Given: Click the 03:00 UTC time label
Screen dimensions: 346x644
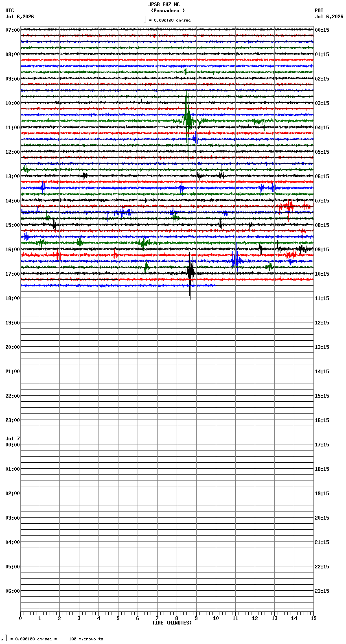Looking at the screenshot, I should [x=13, y=518].
